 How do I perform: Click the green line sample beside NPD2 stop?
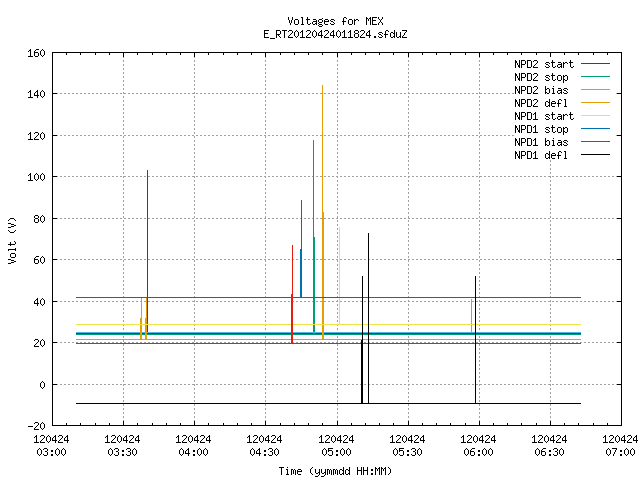click(595, 77)
